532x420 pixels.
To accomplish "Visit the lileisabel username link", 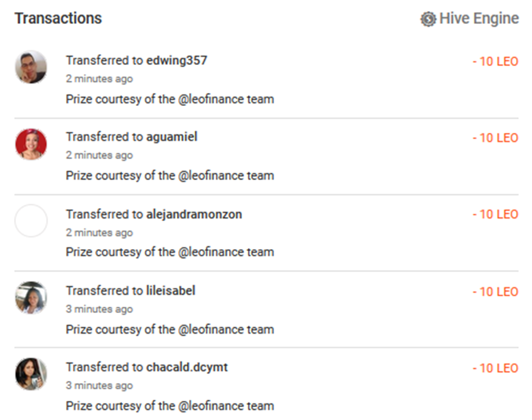I will tap(171, 291).
